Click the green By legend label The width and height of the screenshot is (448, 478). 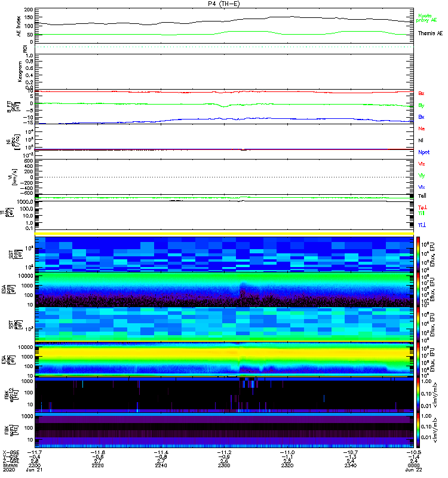point(421,106)
